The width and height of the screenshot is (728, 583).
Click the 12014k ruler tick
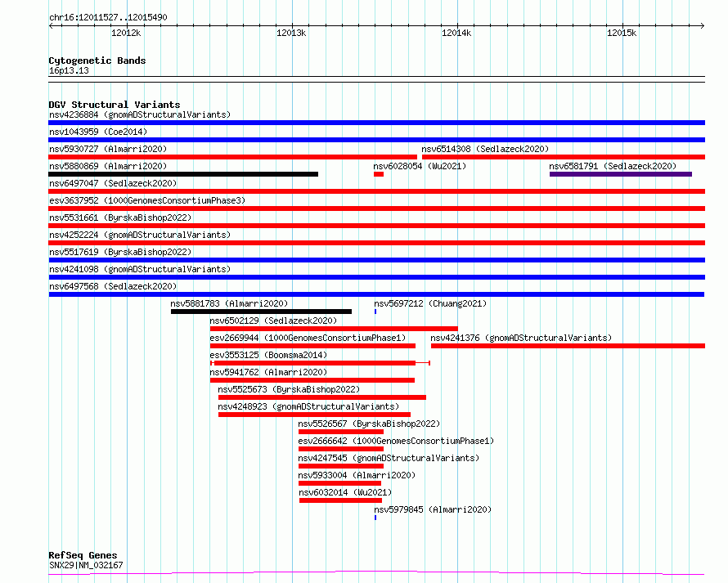pos(456,33)
